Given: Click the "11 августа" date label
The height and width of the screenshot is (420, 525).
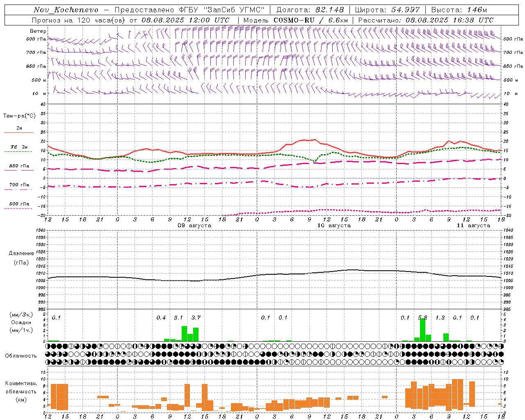Looking at the screenshot, I should click(x=473, y=226).
